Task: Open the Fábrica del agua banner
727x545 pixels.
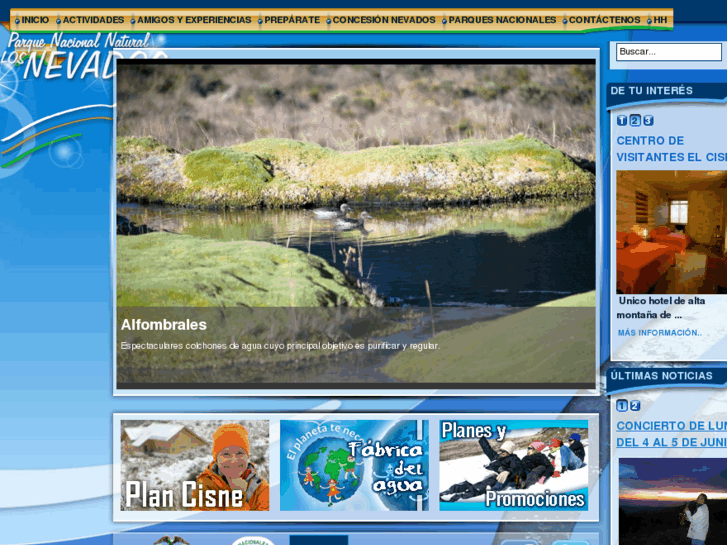Action: click(x=354, y=465)
